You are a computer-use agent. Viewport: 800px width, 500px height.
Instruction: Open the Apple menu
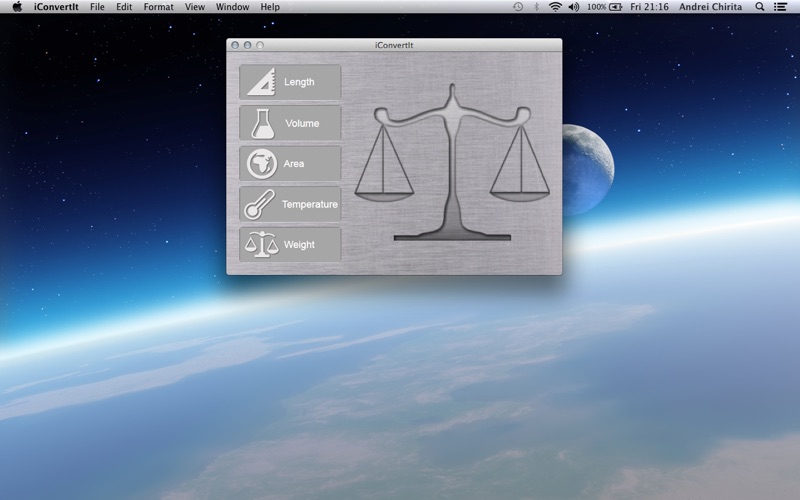17,7
